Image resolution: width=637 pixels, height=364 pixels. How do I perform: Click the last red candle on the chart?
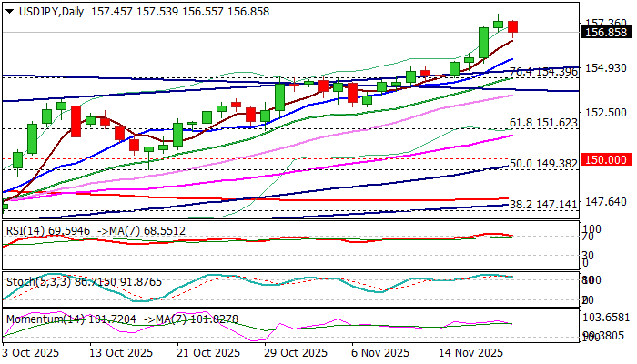513,26
